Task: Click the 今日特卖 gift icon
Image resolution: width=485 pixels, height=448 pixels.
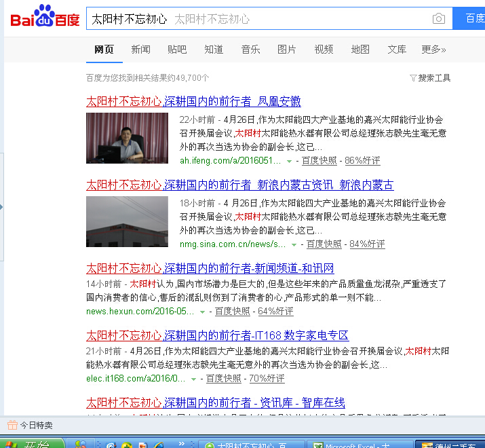Action: [12, 426]
